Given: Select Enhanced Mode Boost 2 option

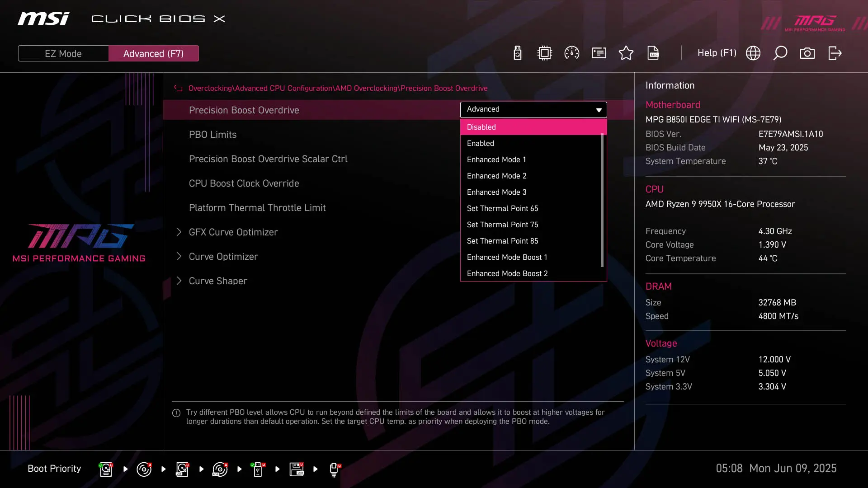Looking at the screenshot, I should (531, 273).
